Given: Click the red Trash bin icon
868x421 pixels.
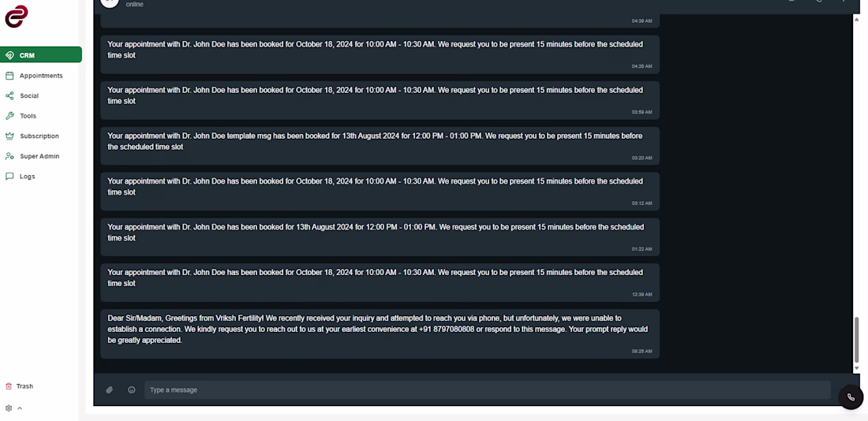Looking at the screenshot, I should (x=9, y=386).
